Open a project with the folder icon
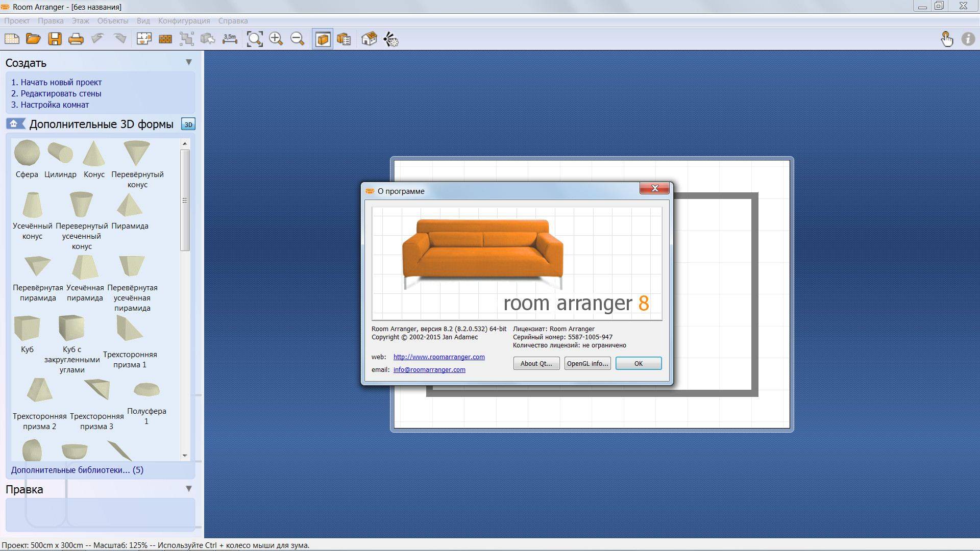980x551 pixels. pos(33,39)
